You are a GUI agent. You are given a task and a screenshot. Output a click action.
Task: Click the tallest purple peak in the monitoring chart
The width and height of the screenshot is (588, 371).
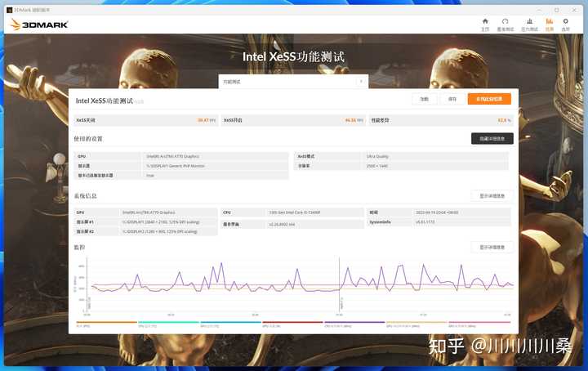[221, 264]
